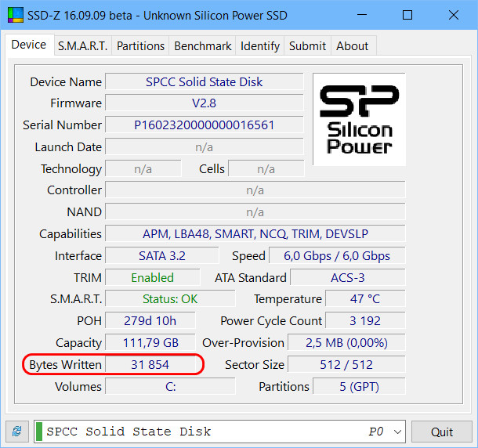Click the Silicon Power logo image

(359, 119)
